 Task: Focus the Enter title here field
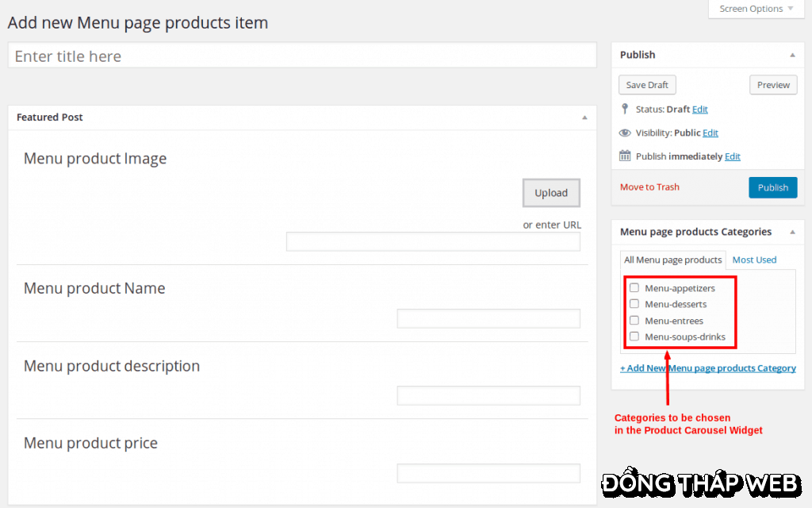(302, 56)
